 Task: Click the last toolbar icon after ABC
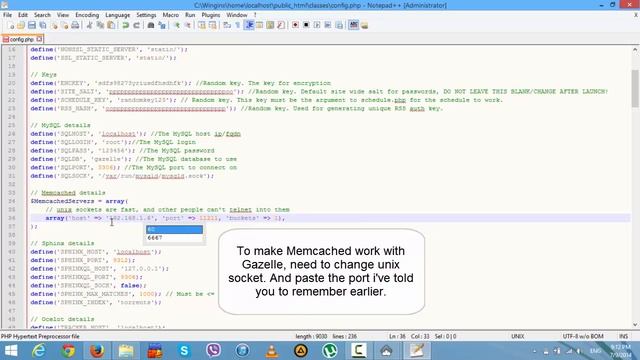(364, 25)
